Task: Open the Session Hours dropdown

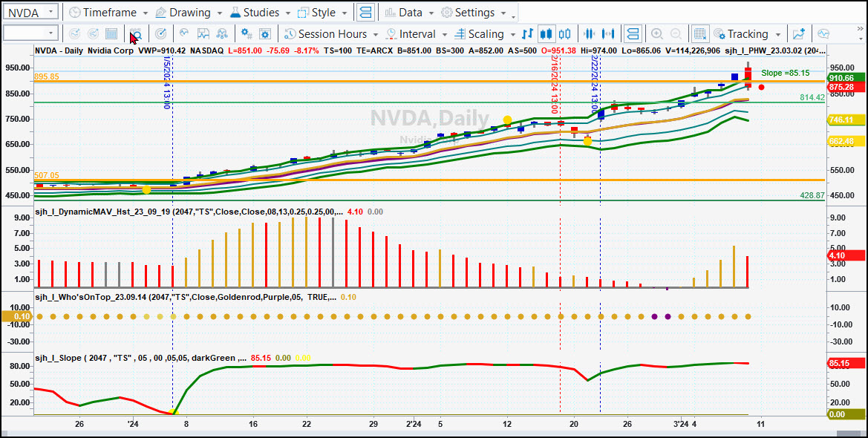Action: pos(331,33)
